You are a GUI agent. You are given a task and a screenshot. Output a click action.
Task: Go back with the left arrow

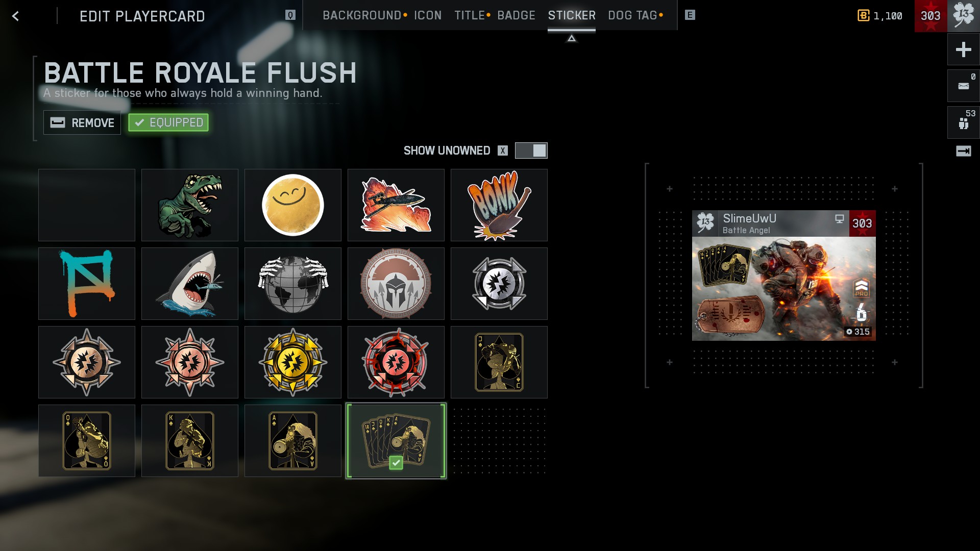click(16, 16)
